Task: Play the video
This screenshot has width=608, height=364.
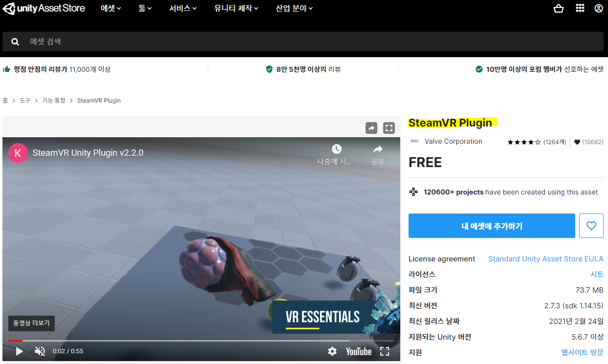Action: 19,351
